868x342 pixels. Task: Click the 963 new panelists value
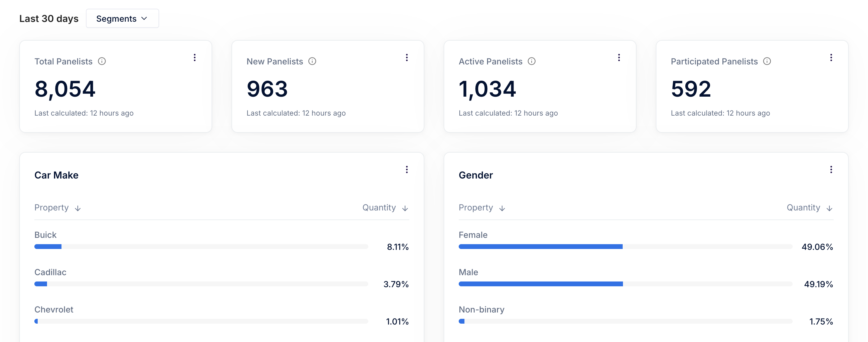(x=267, y=89)
